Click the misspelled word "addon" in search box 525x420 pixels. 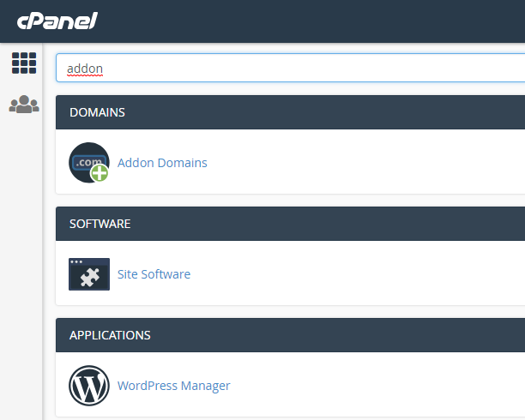pos(84,69)
